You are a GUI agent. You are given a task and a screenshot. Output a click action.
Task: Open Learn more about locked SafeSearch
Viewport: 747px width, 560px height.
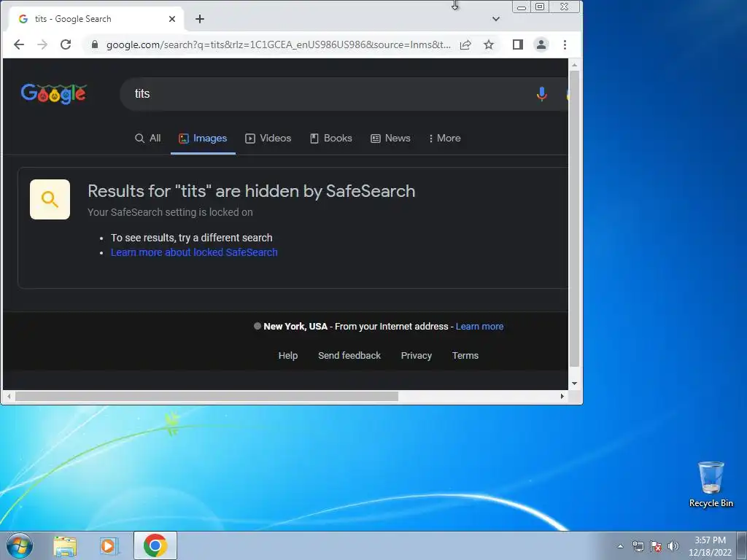pos(194,252)
